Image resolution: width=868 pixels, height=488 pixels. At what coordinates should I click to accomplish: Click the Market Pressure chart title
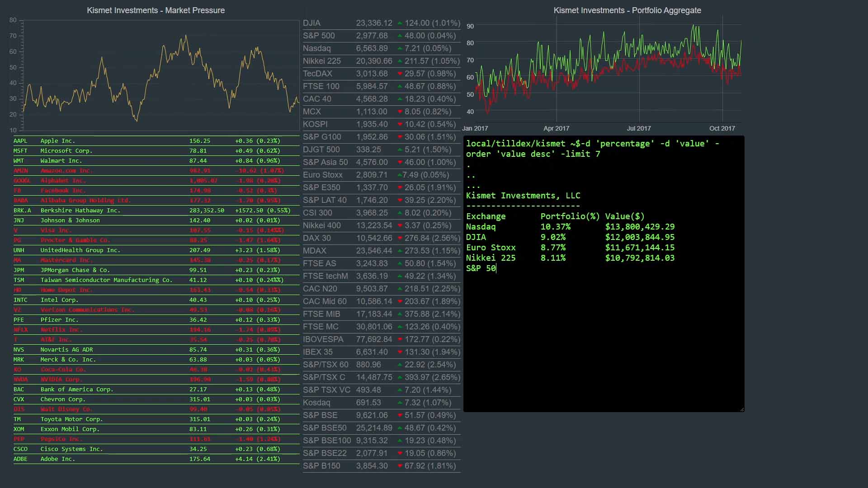coord(156,10)
